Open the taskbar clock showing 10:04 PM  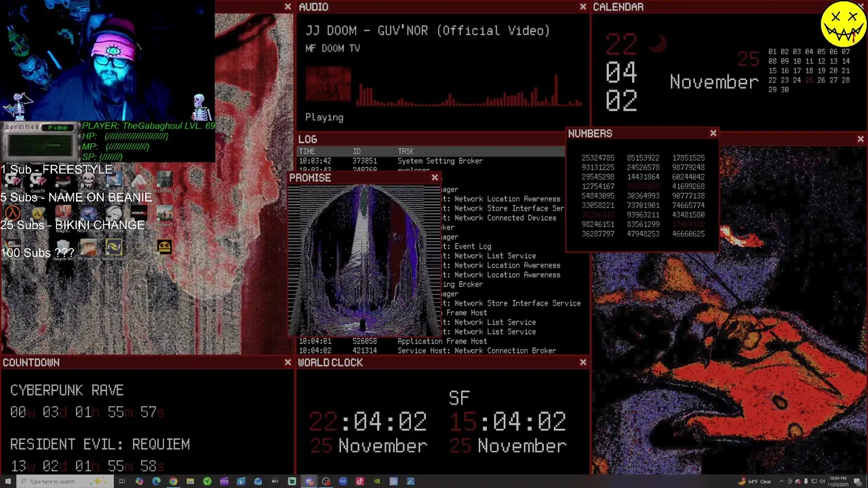pos(838,481)
